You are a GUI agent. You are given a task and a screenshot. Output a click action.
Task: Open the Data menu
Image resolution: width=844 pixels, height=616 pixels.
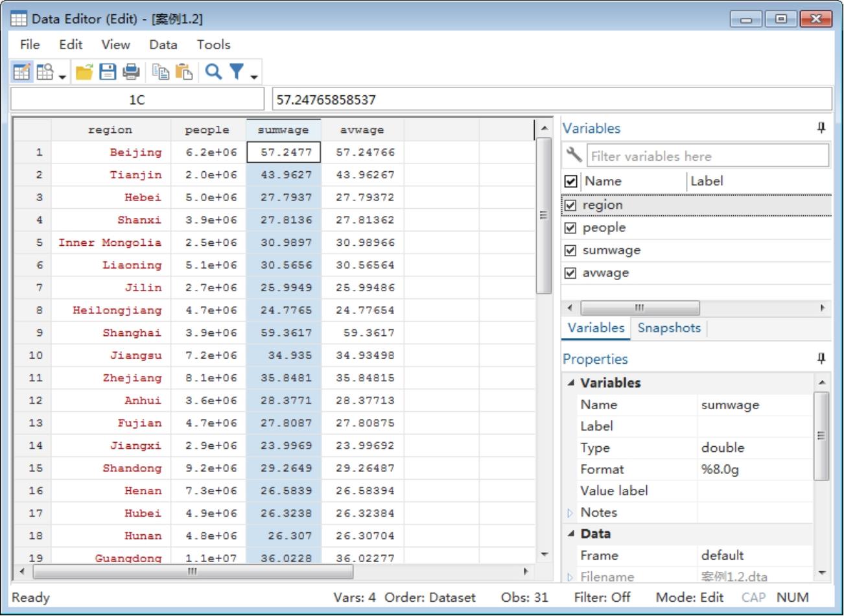point(163,45)
